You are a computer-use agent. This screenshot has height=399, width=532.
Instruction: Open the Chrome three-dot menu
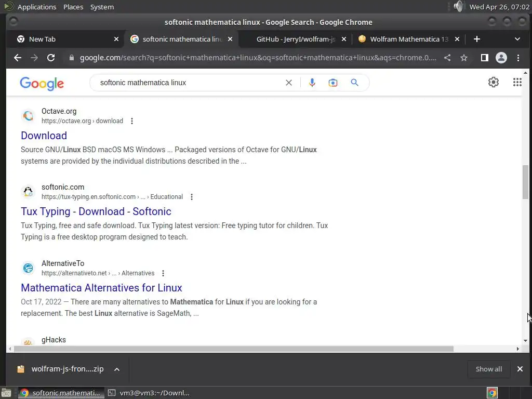pyautogui.click(x=518, y=58)
